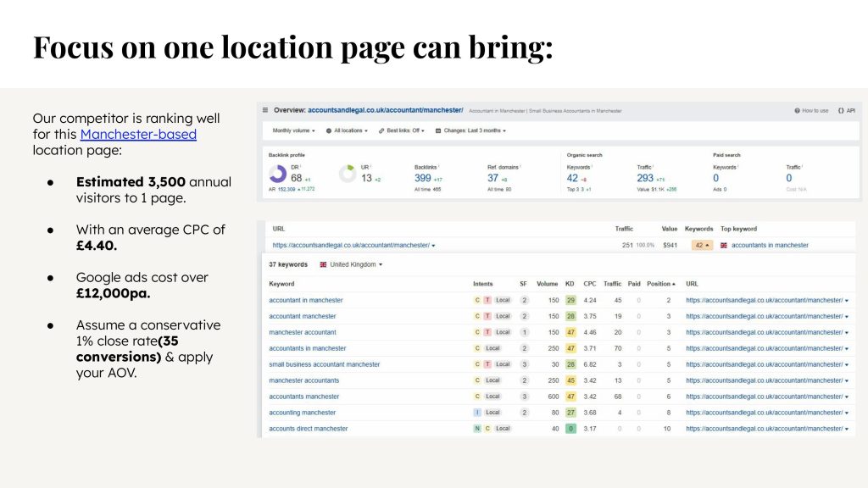The height and width of the screenshot is (488, 868).
Task: Click keyword small business accountant manchester
Action: coord(325,364)
